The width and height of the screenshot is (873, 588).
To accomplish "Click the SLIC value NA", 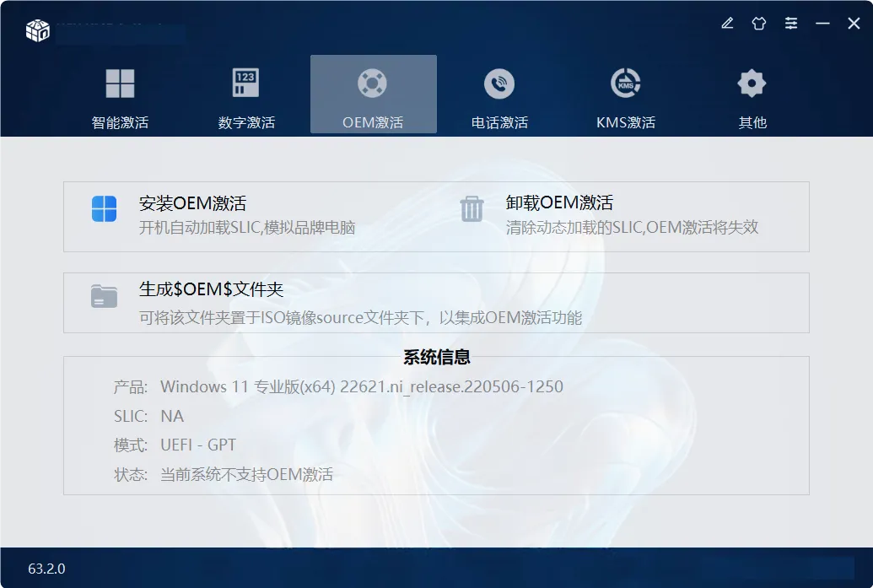I will click(172, 417).
